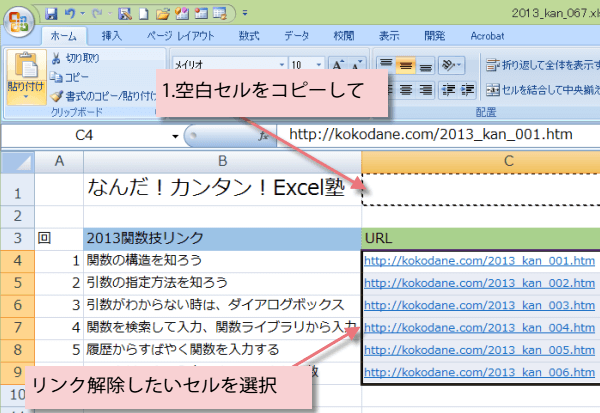Increase font size with the larger A icon
600x413 pixels.
pos(338,65)
